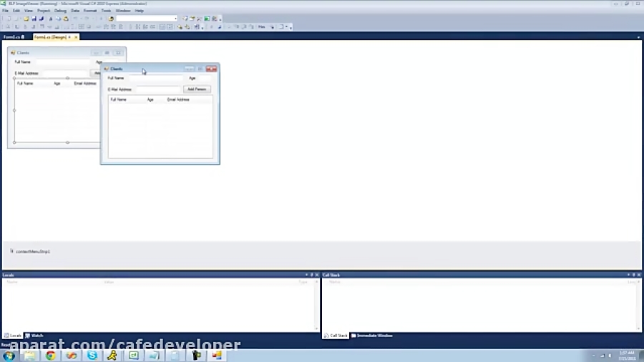644x362 pixels.
Task: Click inside the toolbar Find combo box
Action: coord(145,19)
